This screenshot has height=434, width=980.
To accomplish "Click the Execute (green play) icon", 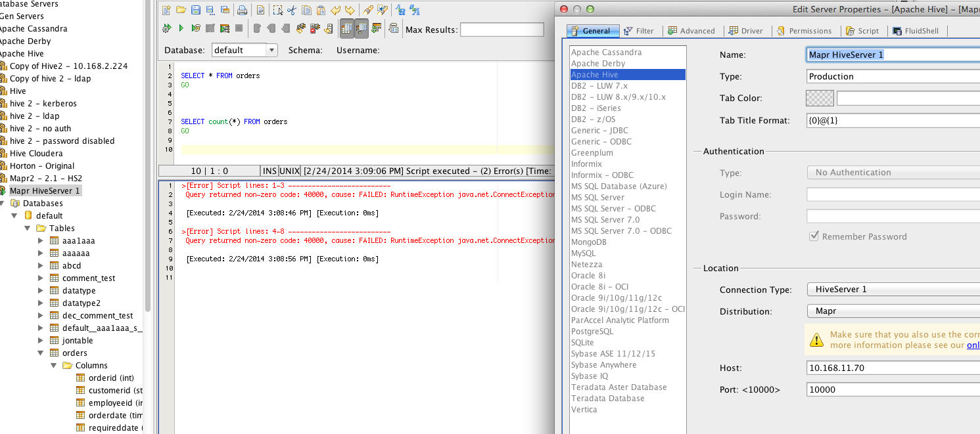I will pyautogui.click(x=181, y=28).
